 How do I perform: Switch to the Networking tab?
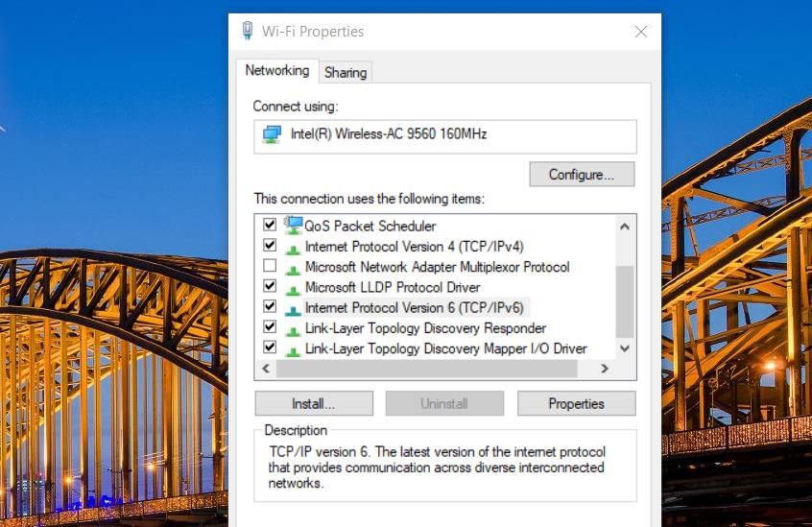[277, 70]
